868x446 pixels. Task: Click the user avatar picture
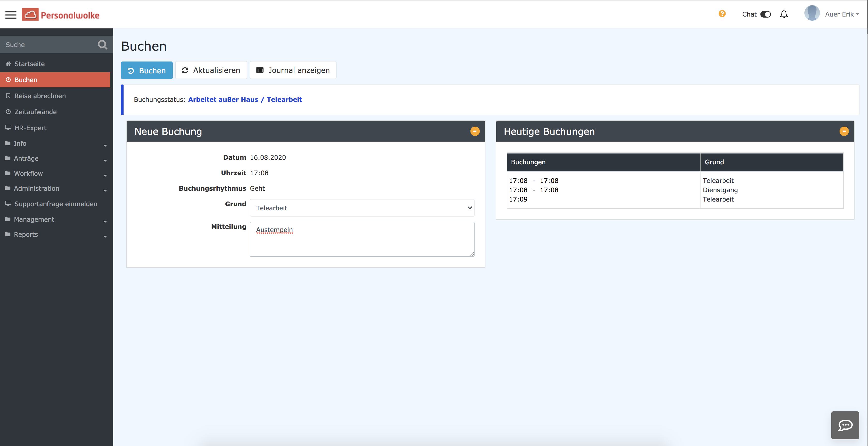click(812, 13)
